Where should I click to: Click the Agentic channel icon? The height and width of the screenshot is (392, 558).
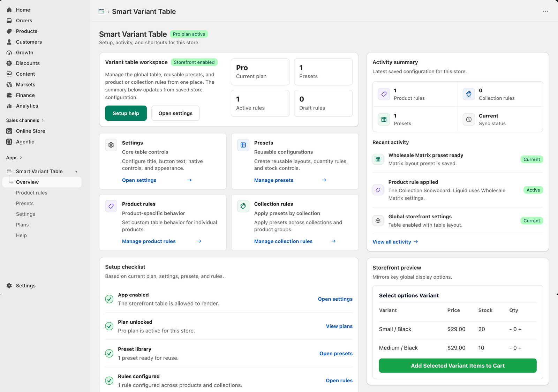(9, 142)
